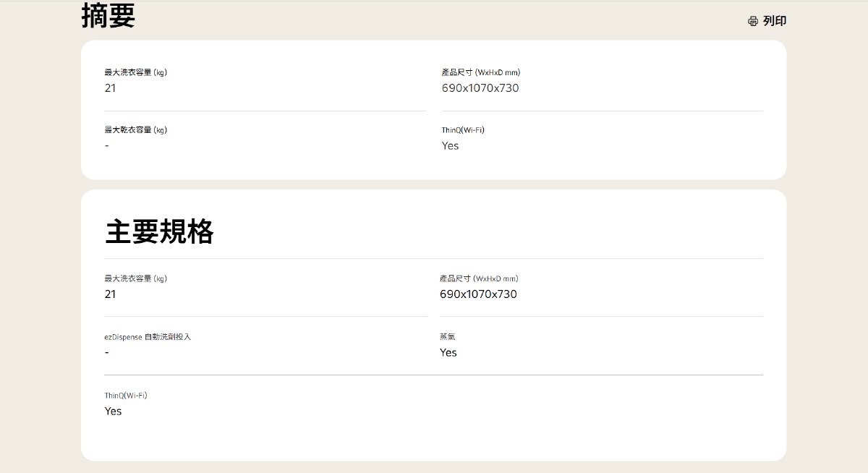Click the dash value under ezDispense

point(107,352)
